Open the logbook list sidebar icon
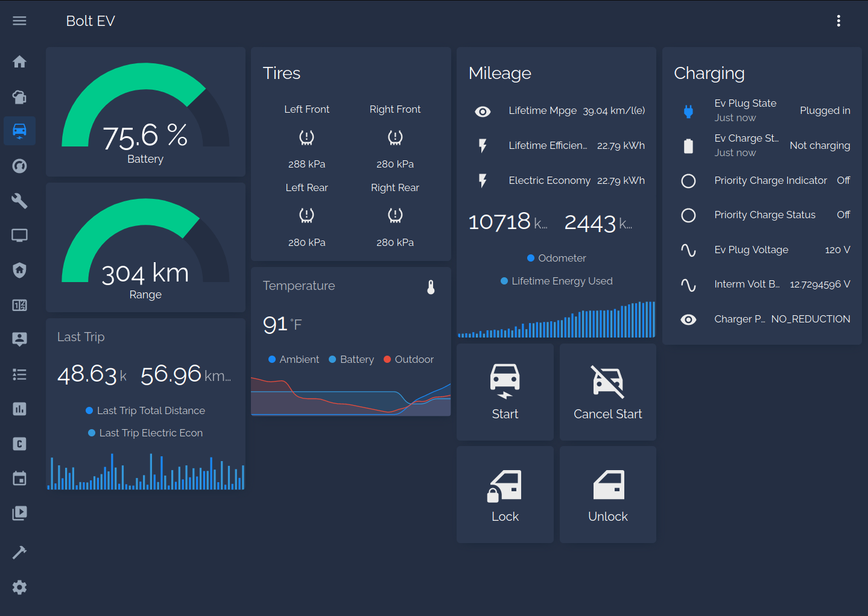Screen dimensions: 868x616 (19, 374)
